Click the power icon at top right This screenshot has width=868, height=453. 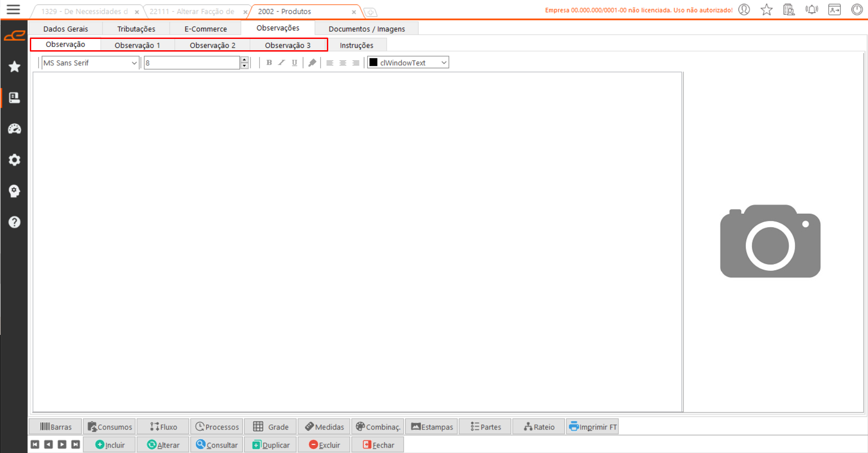[x=857, y=10]
